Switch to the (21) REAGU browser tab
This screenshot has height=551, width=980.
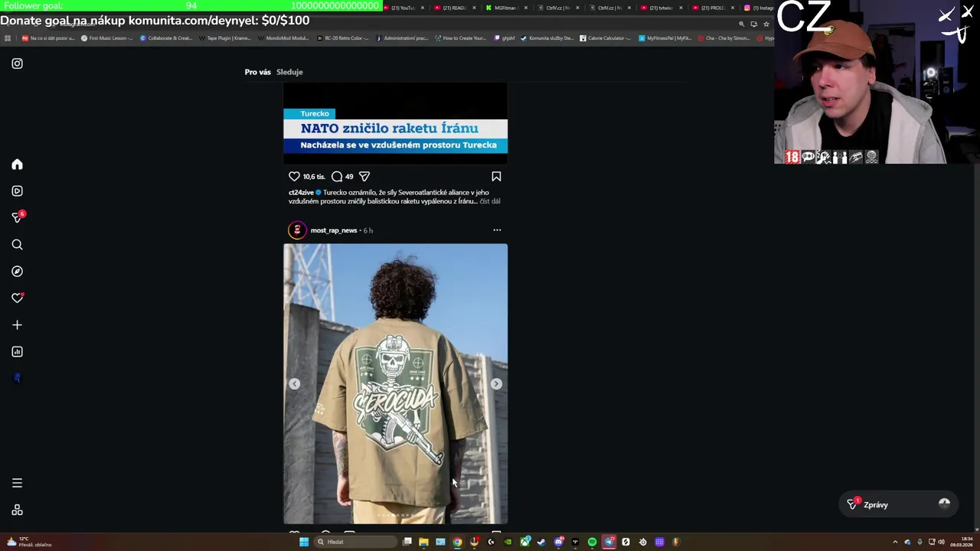[454, 8]
